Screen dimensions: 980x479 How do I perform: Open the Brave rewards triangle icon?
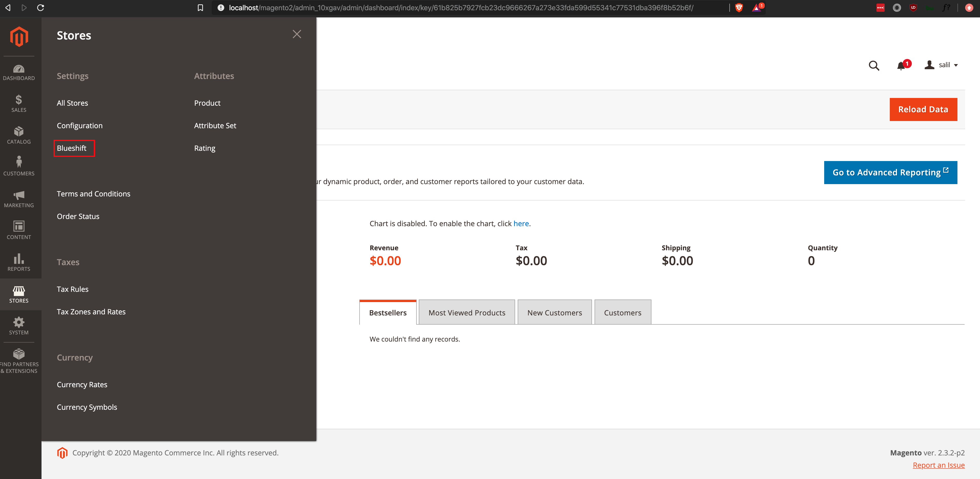pyautogui.click(x=756, y=8)
